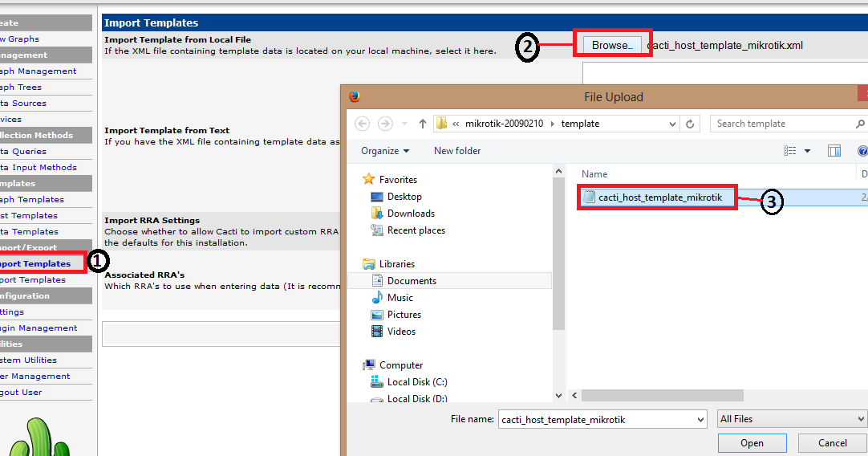Select Favorites in navigation pane
This screenshot has height=456, width=868.
[398, 180]
